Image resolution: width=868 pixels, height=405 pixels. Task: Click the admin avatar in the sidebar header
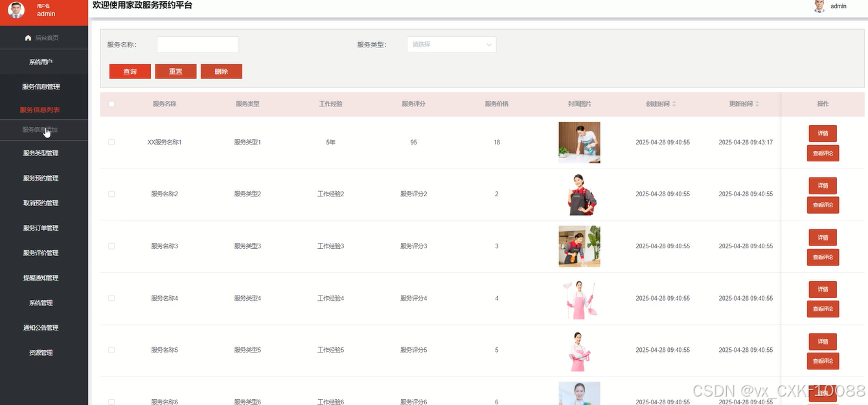point(16,10)
